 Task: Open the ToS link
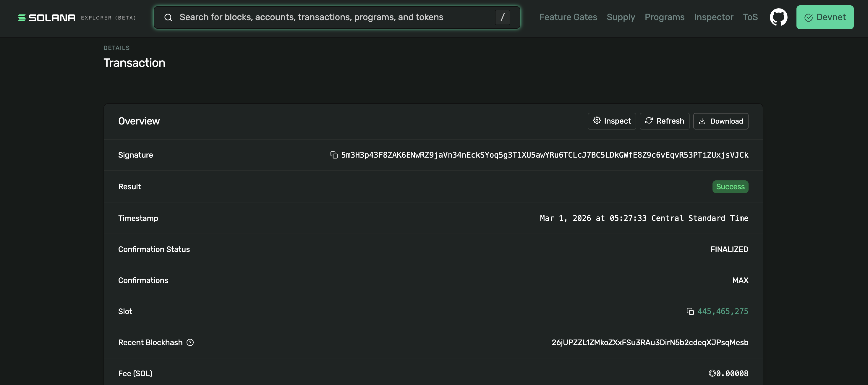coord(750,17)
